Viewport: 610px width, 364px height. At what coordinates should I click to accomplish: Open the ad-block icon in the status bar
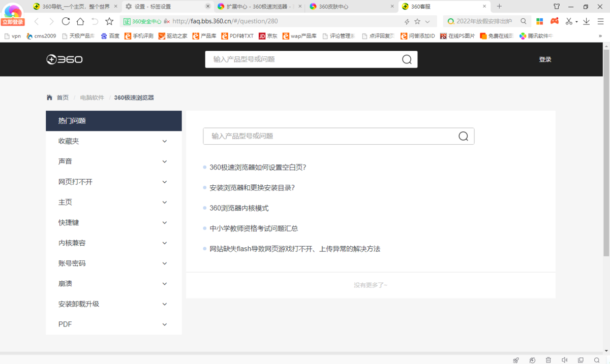(532, 359)
